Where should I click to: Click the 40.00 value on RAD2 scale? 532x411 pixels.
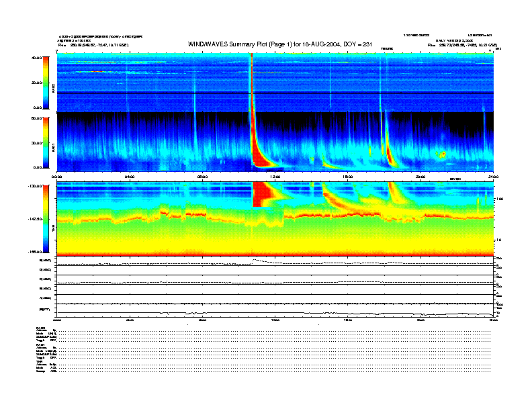pos(37,58)
